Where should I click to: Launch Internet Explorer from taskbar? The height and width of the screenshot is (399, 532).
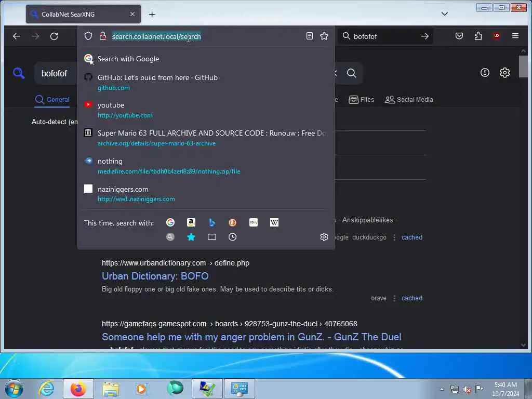46,389
